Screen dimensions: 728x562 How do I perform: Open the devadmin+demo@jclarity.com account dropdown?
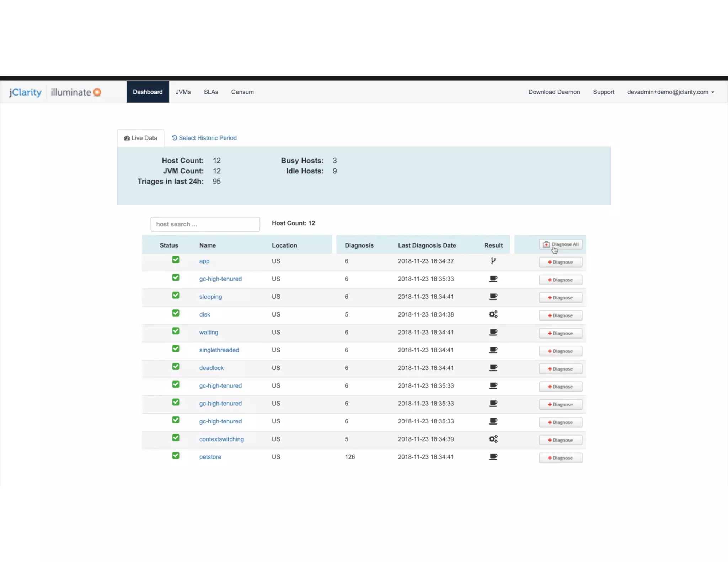670,92
